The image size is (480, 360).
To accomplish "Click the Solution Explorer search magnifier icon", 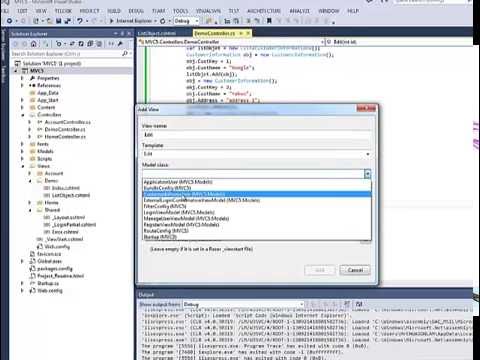I will 125,53.
